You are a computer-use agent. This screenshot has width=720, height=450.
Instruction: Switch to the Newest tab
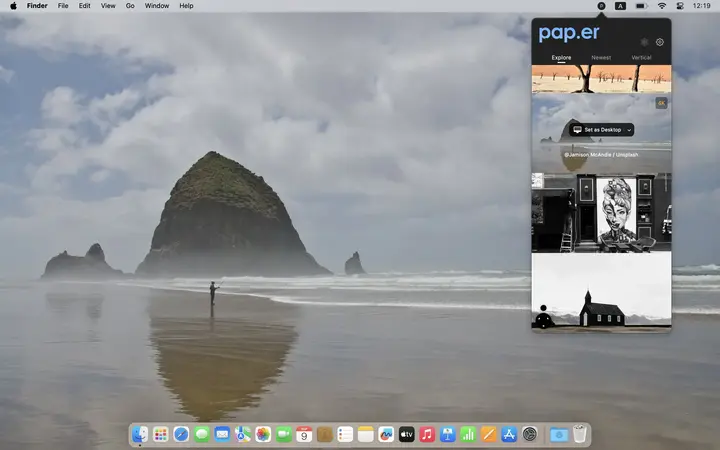click(x=601, y=58)
